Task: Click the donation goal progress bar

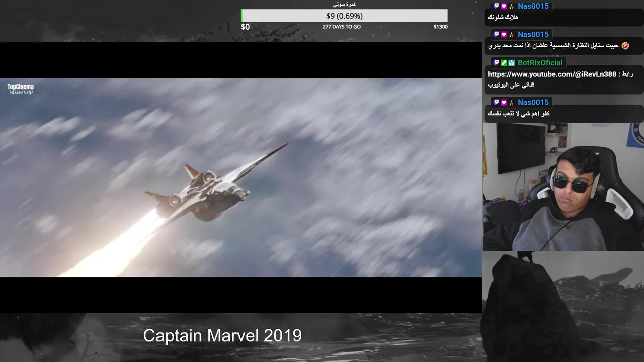Action: pos(344,16)
